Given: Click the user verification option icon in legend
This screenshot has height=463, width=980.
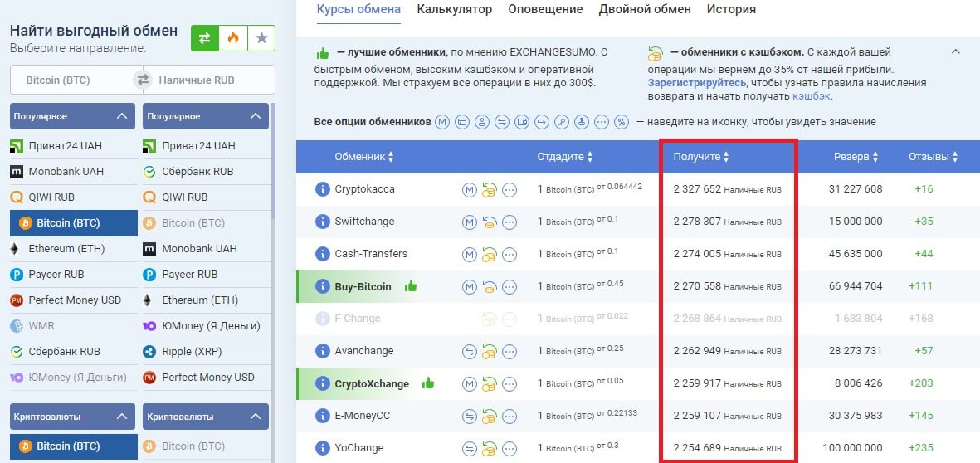Looking at the screenshot, I should [482, 123].
